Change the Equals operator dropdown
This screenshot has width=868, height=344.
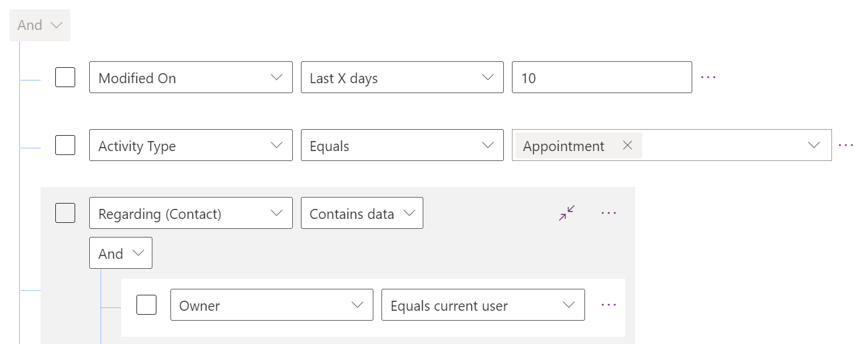(x=402, y=146)
